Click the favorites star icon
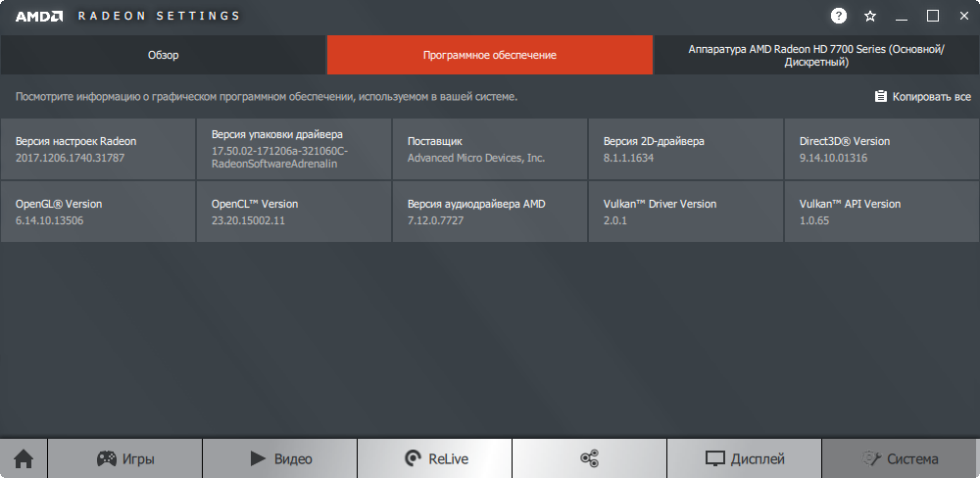Image resolution: width=980 pixels, height=478 pixels. tap(870, 17)
